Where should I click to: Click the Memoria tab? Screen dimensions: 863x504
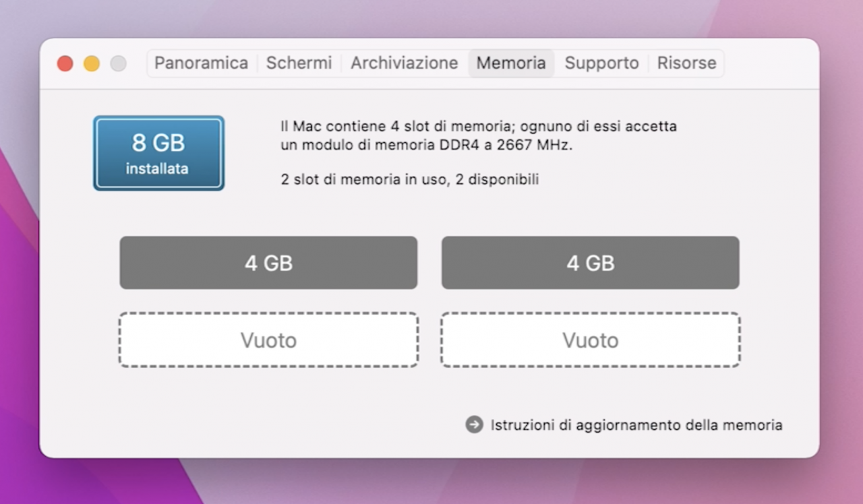click(x=511, y=63)
